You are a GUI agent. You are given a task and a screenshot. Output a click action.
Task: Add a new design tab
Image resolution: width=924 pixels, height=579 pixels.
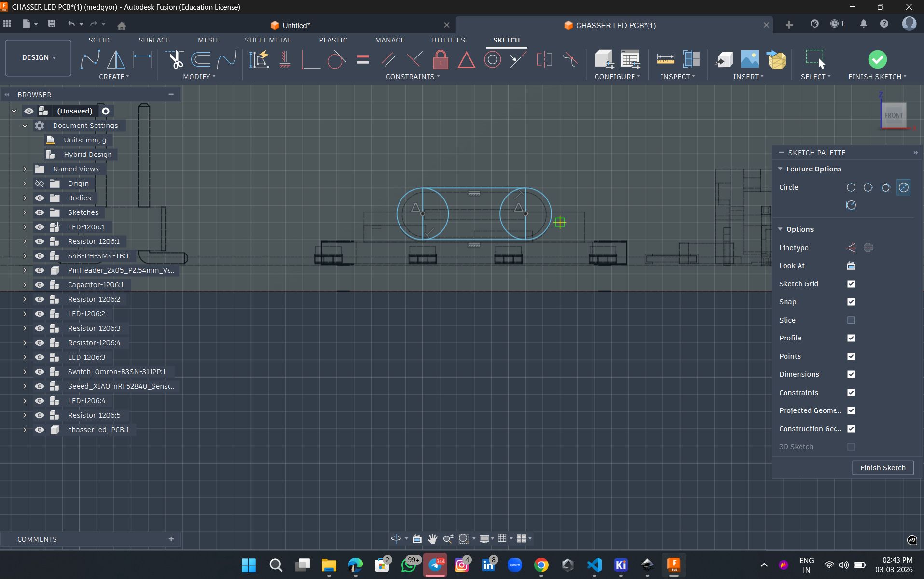(x=789, y=25)
